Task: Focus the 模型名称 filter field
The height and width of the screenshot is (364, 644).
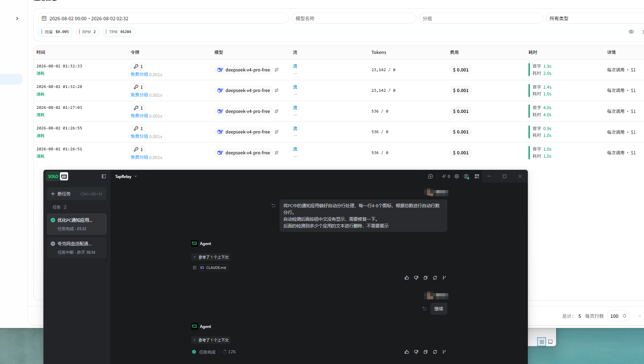Action: [x=354, y=19]
